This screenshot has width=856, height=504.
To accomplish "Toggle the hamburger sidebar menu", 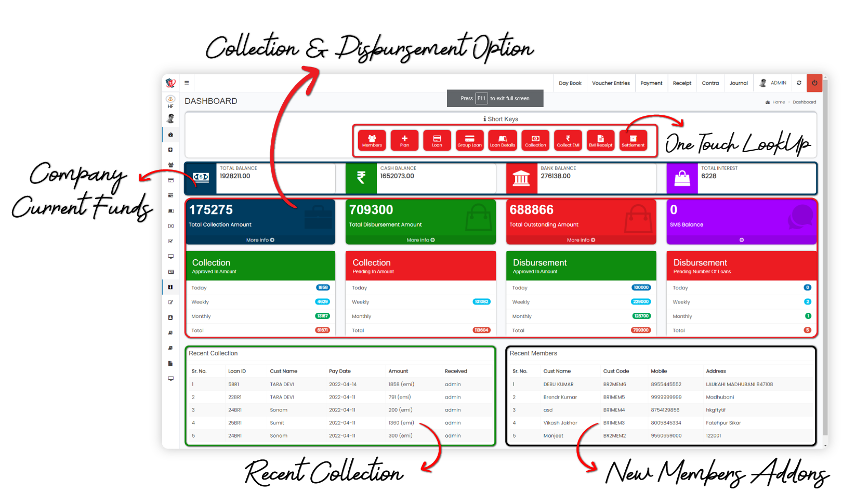I will (187, 83).
